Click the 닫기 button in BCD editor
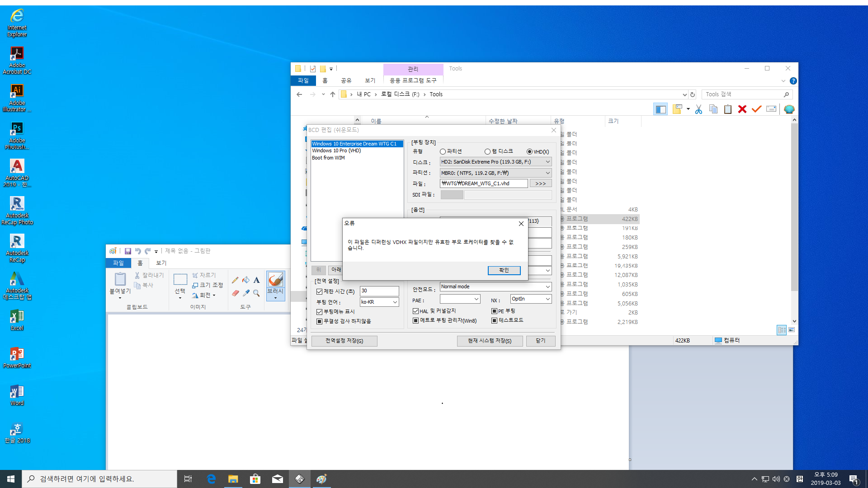868x488 pixels. pos(541,341)
